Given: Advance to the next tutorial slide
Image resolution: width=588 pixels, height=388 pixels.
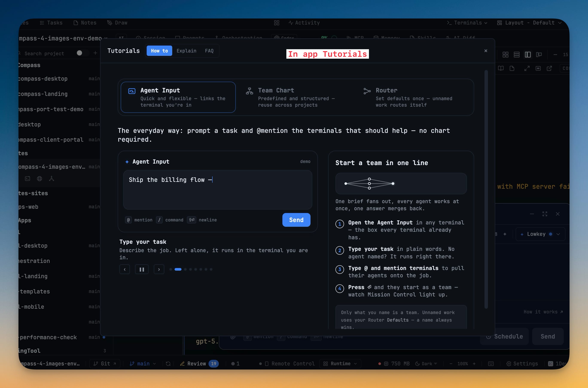Looking at the screenshot, I should [159, 270].
